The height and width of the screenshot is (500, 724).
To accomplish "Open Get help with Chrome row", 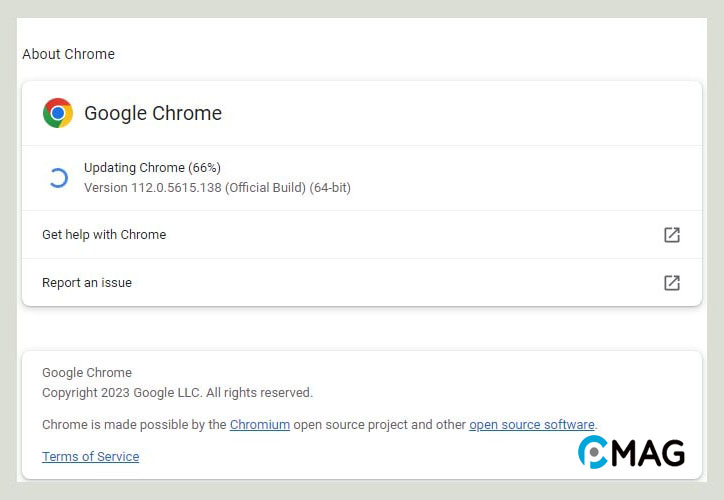I will (x=362, y=235).
